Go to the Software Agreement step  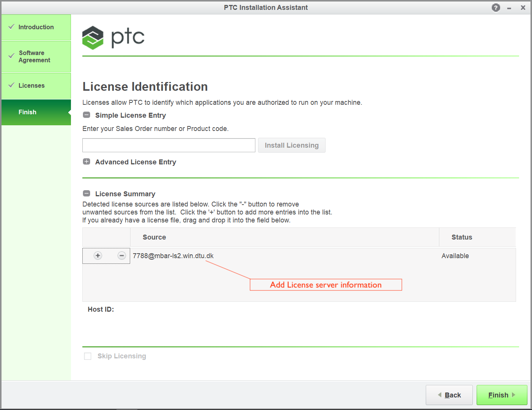pyautogui.click(x=36, y=57)
